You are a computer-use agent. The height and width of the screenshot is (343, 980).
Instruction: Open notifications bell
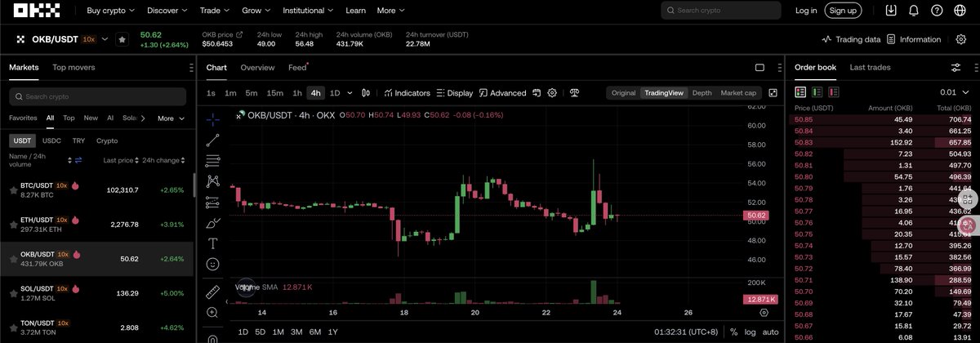pyautogui.click(x=914, y=11)
